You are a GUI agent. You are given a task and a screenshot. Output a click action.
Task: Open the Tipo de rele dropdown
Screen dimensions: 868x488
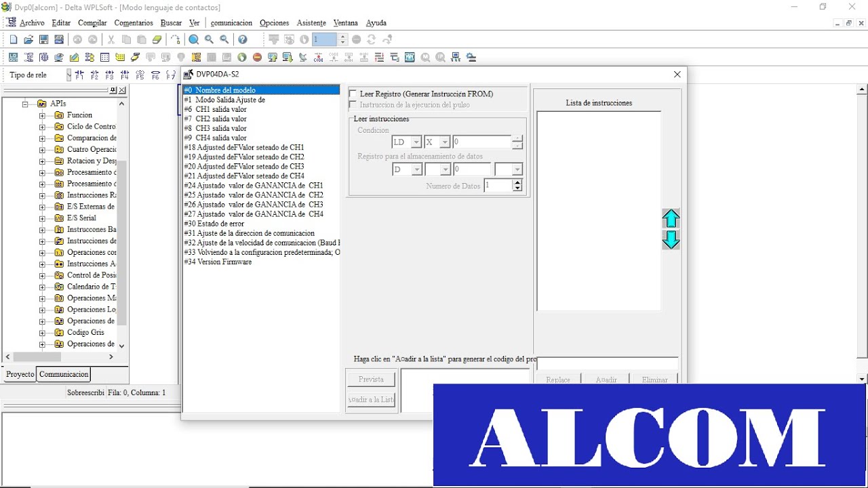(x=68, y=75)
